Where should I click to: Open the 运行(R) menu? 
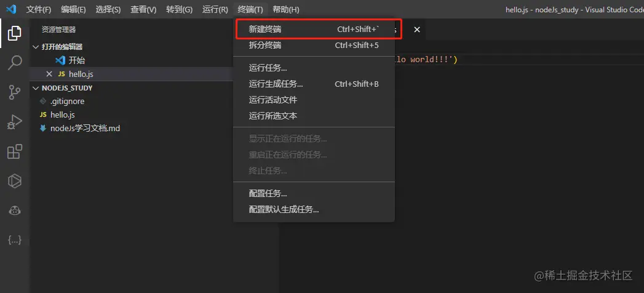point(215,9)
